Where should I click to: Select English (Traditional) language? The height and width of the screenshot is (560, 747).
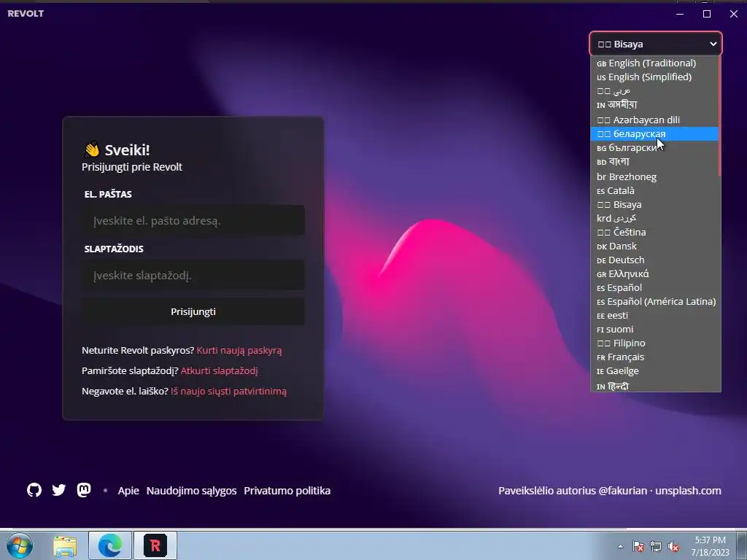[x=654, y=63]
